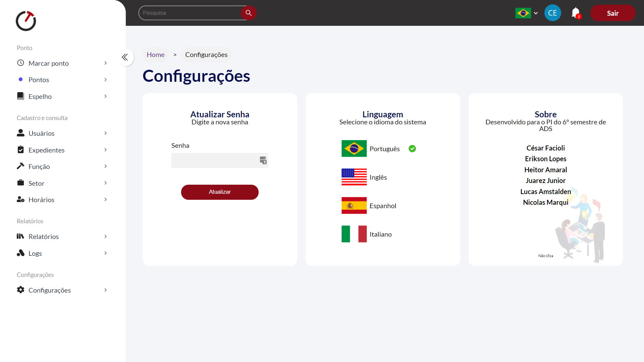The image size is (644, 362).
Task: Expand the Marcar ponto chevron
Action: [105, 63]
